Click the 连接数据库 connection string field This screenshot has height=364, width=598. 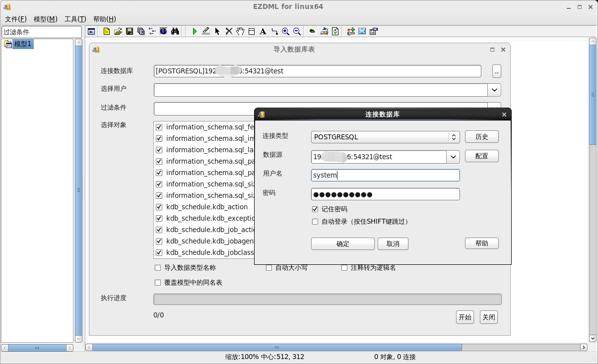(318, 71)
